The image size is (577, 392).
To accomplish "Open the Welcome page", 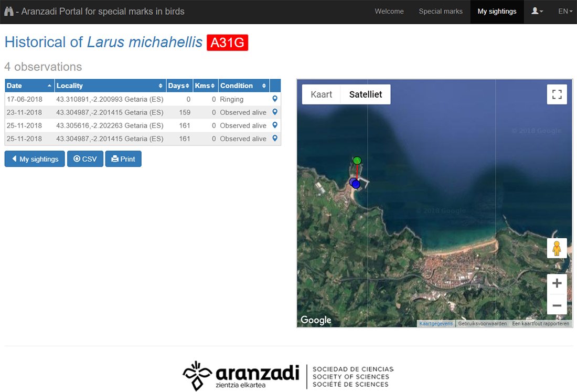I will pyautogui.click(x=389, y=11).
